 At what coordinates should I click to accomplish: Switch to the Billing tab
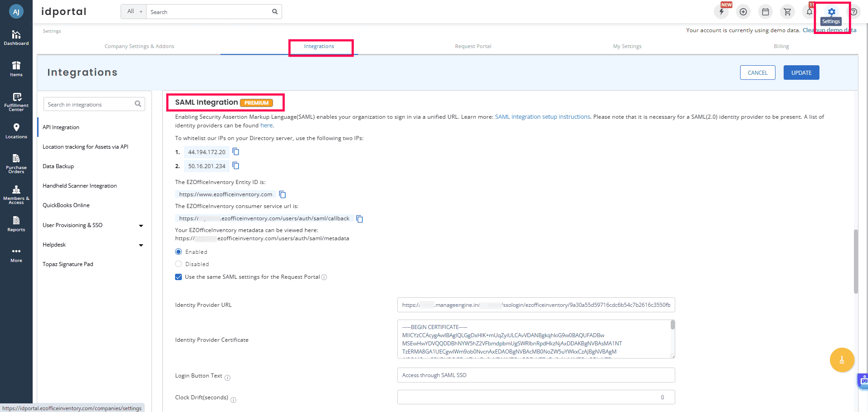(x=781, y=46)
